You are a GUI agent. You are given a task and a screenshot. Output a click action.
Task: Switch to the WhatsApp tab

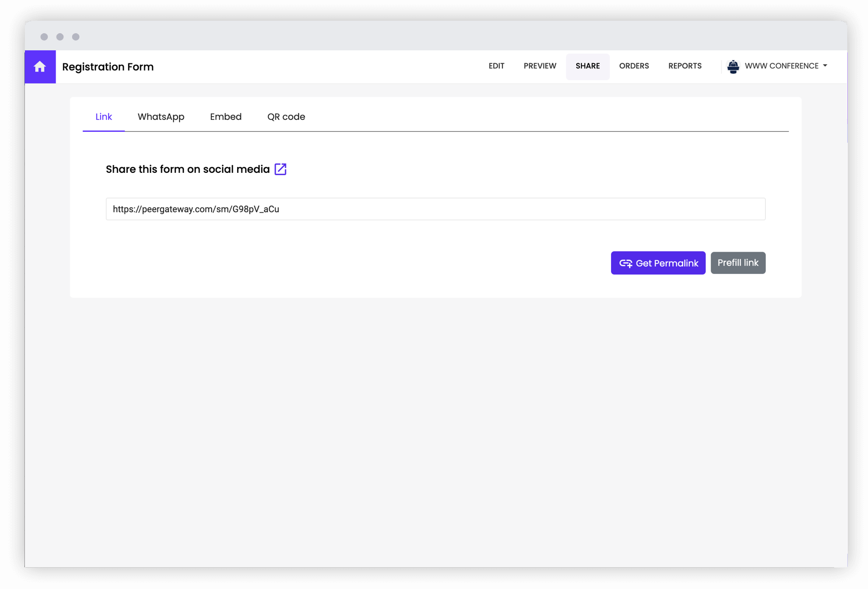pos(161,116)
